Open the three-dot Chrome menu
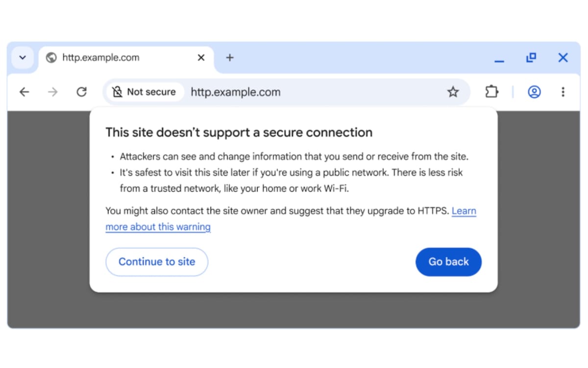Image resolution: width=588 pixels, height=368 pixels. click(563, 92)
